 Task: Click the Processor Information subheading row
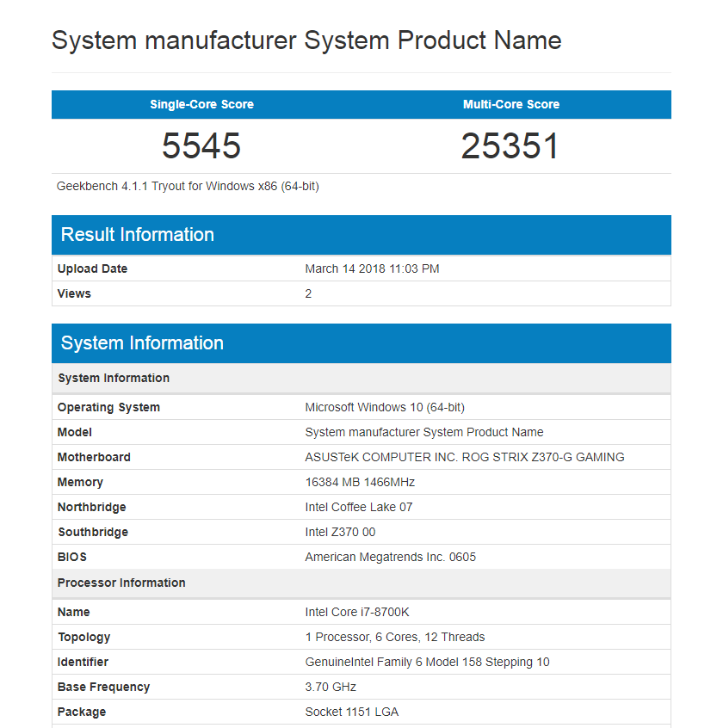pyautogui.click(x=362, y=583)
